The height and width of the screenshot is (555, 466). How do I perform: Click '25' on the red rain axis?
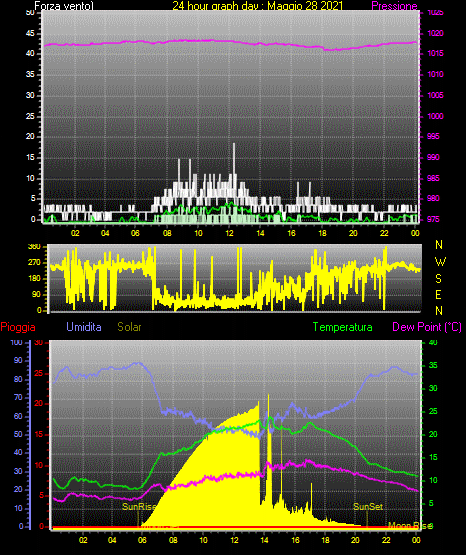pos(39,373)
